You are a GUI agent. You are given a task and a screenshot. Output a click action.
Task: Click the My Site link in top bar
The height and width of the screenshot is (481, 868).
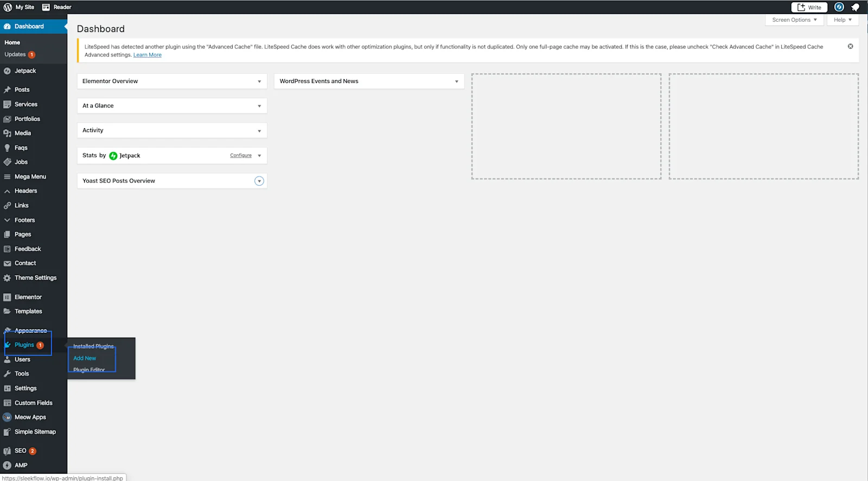pos(24,7)
